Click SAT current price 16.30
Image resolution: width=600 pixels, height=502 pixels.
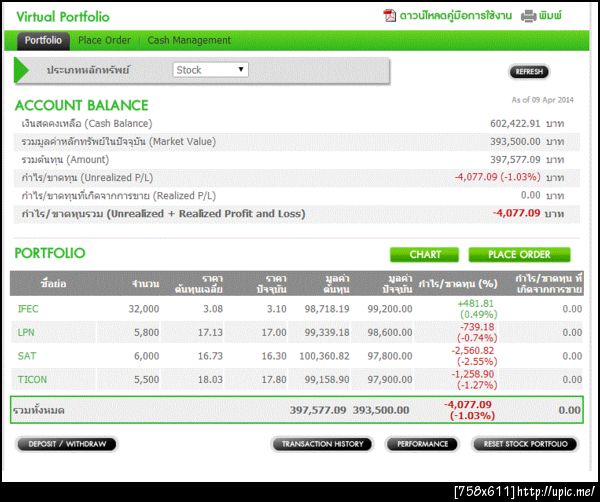pos(274,356)
